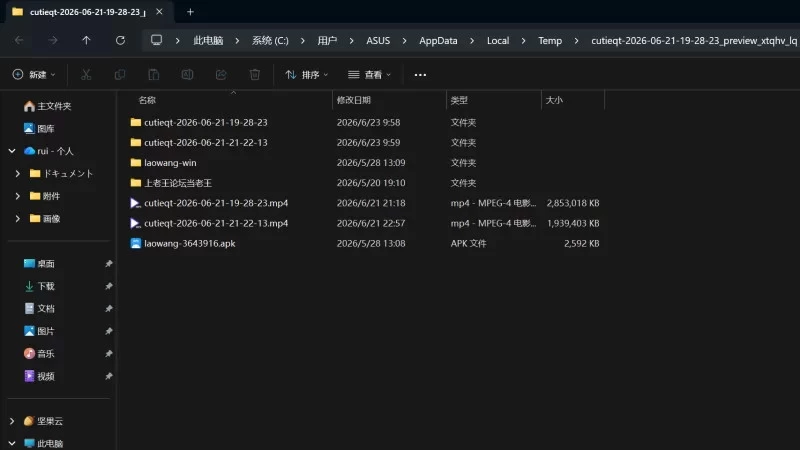Screen dimensions: 800x450
Task: Select 此电脑 in the address bar
Action: tap(208, 40)
